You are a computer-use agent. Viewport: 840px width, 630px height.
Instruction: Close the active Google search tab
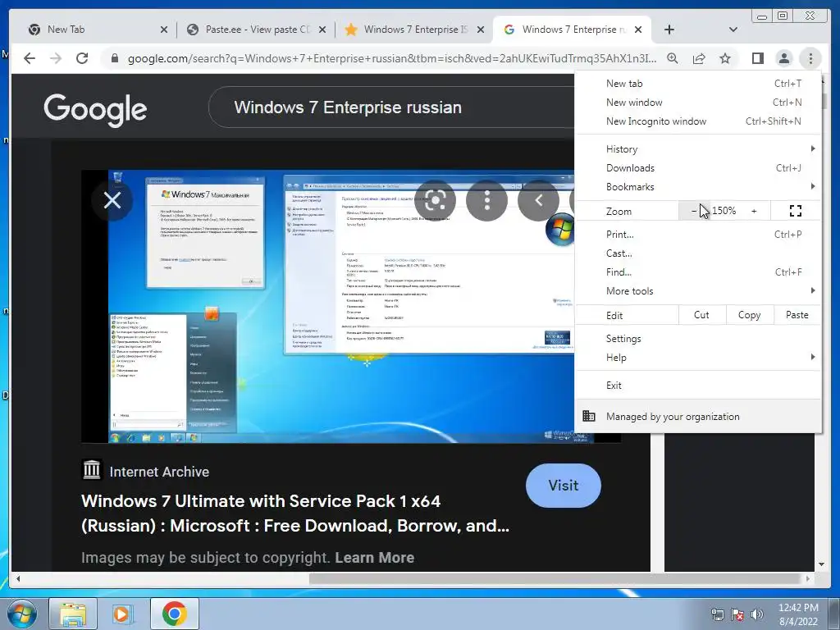(638, 30)
